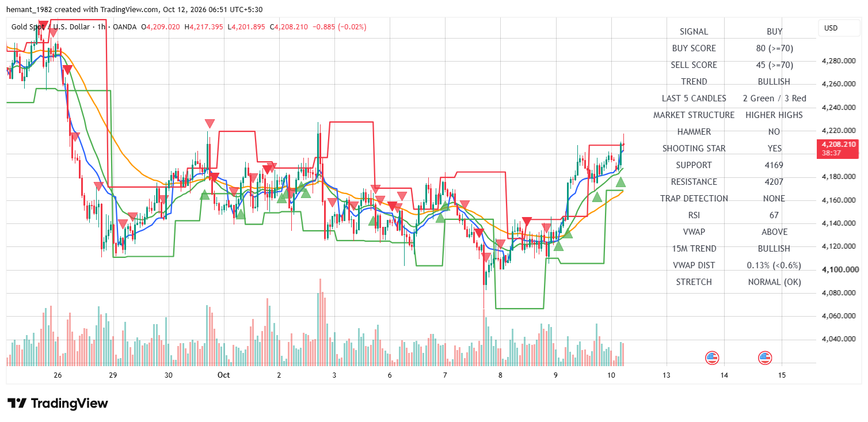Click the US flag event icon below 14
This screenshot has height=422, width=868.
tap(712, 358)
